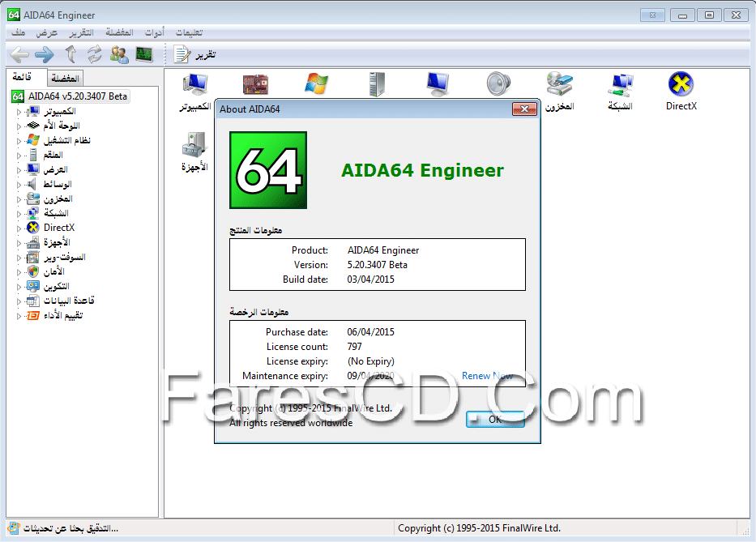This screenshot has width=756, height=542.
Task: Click the Back arrow toolbar icon
Action: coord(19,54)
